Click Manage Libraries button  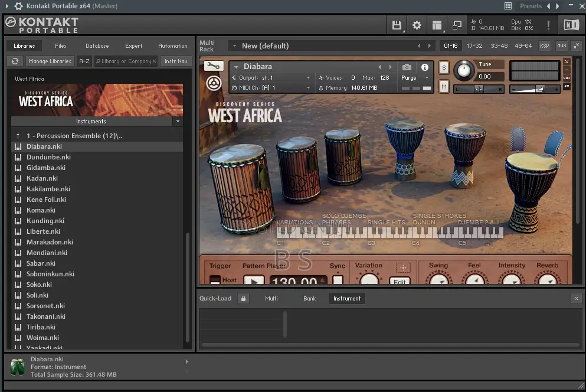[x=50, y=61]
